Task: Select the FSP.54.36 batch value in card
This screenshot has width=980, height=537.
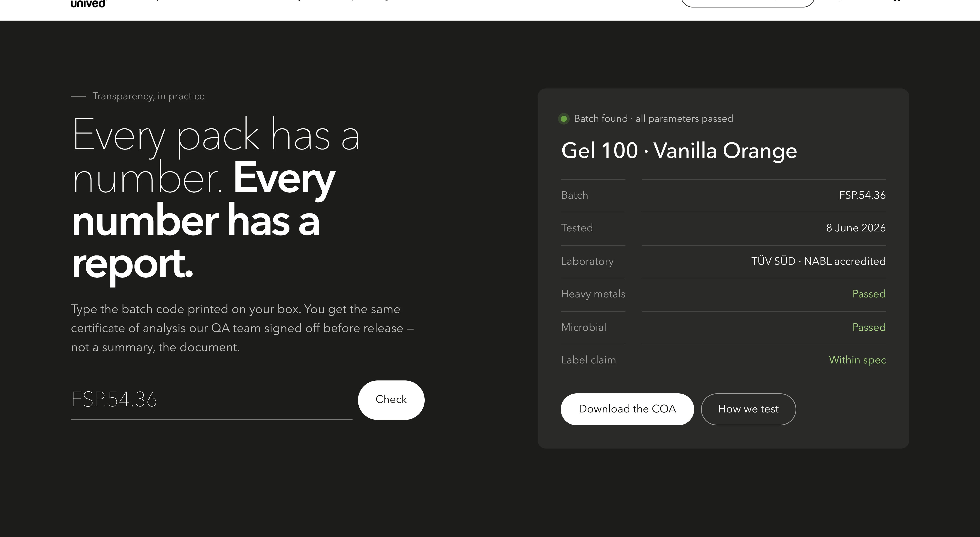Action: coord(862,195)
